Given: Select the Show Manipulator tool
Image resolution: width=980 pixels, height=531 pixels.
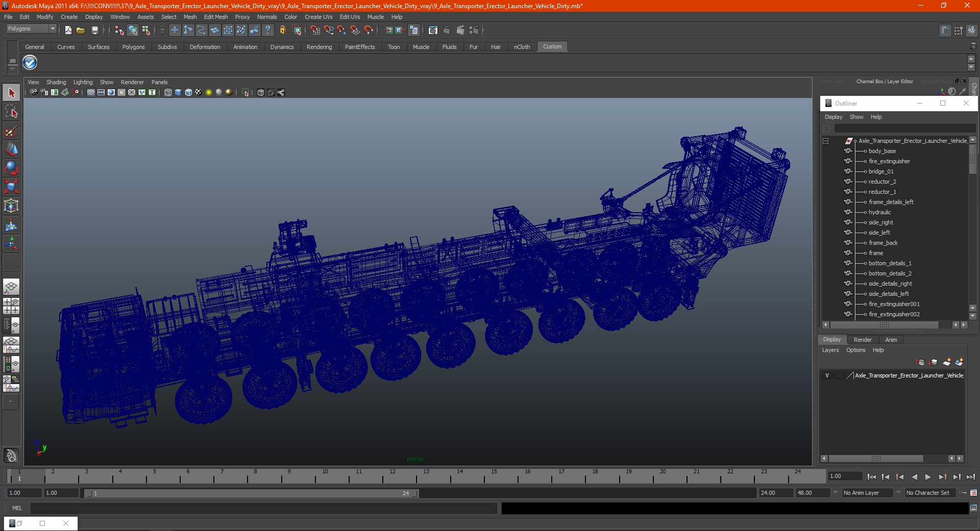Looking at the screenshot, I should coord(11,243).
